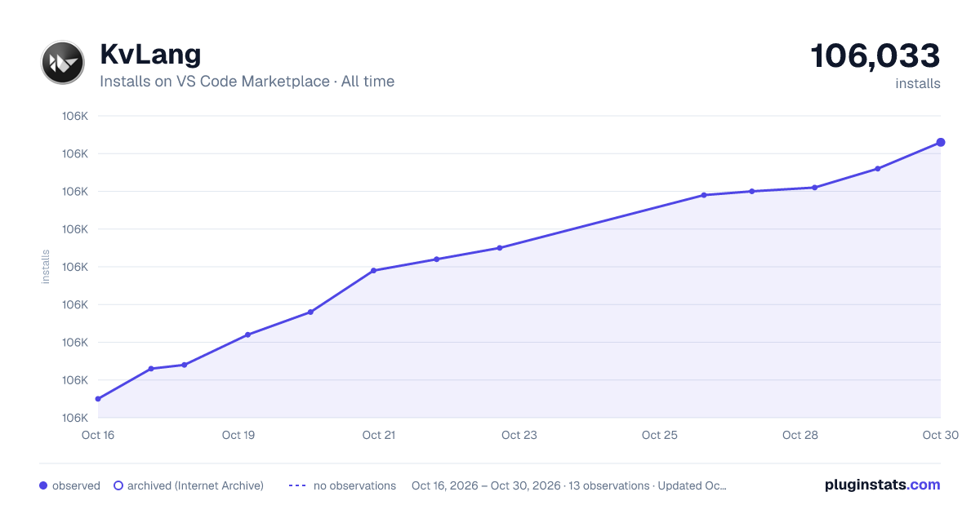
Task: Open the pluginstats.com link
Action: [x=883, y=485]
